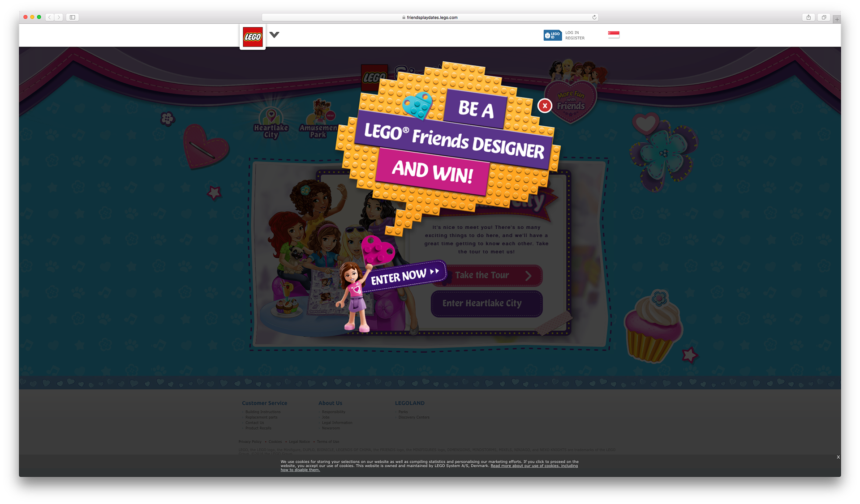Screen dimensions: 860x504
Task: Open the Legal Notice link
Action: tap(299, 442)
